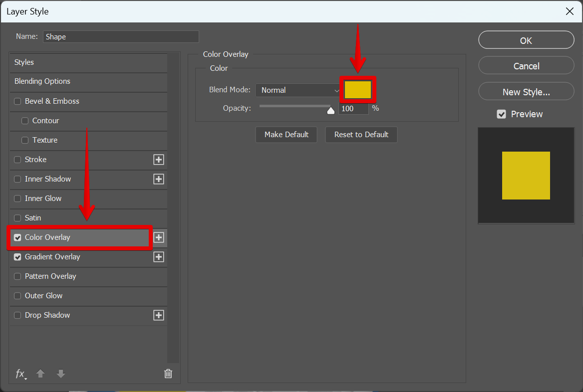Add another Gradient Overlay with plus icon
The image size is (583, 392).
[159, 257]
